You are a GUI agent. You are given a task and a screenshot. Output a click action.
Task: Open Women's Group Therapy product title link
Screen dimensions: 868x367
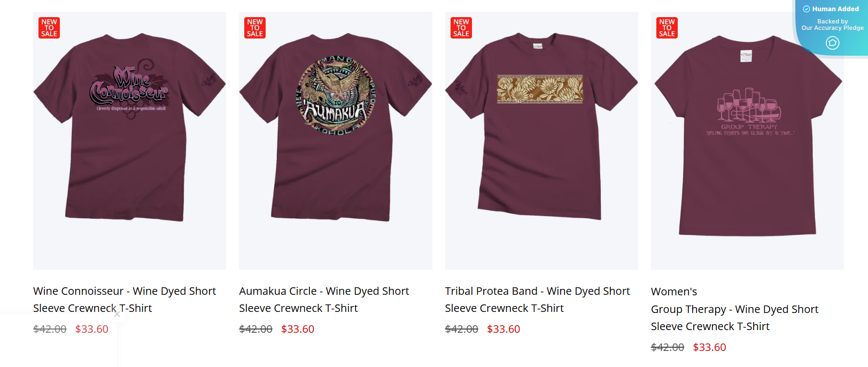click(x=734, y=309)
